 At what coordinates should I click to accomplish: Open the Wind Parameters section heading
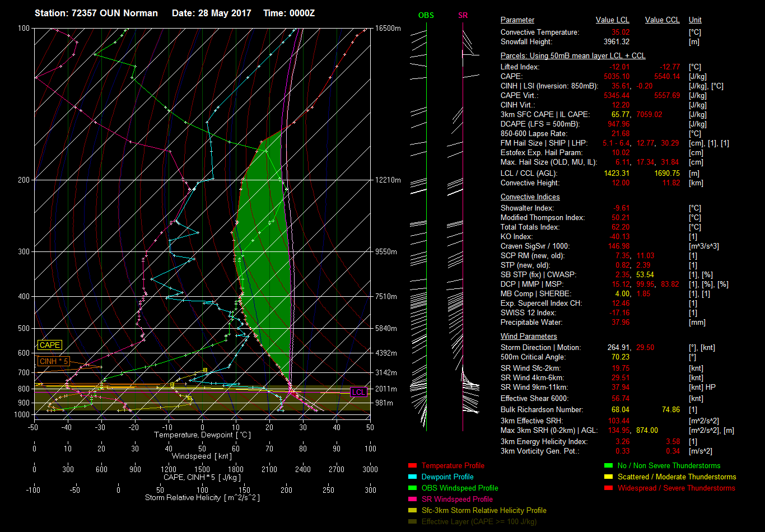(528, 336)
